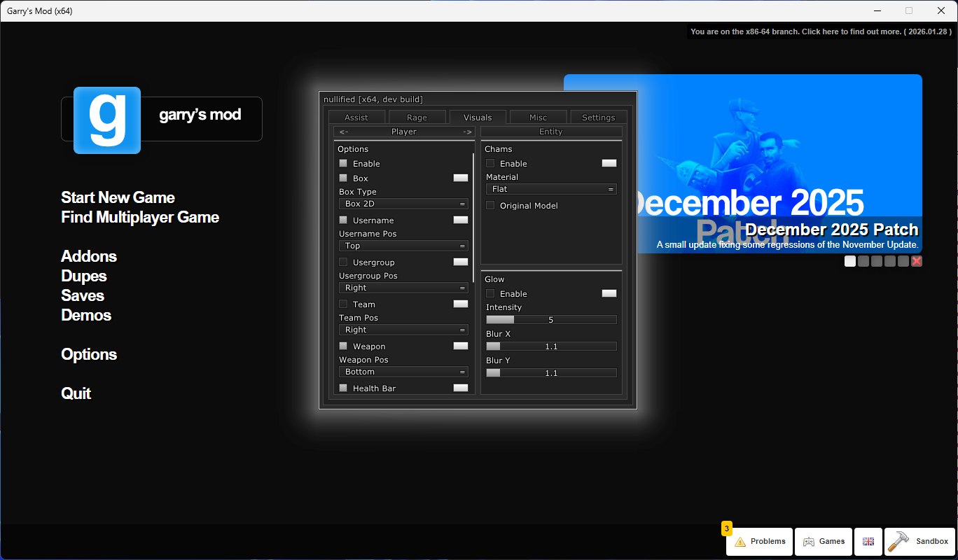Click the Garry's Mod 'g' logo
Screen dimensions: 958x560
(107, 120)
